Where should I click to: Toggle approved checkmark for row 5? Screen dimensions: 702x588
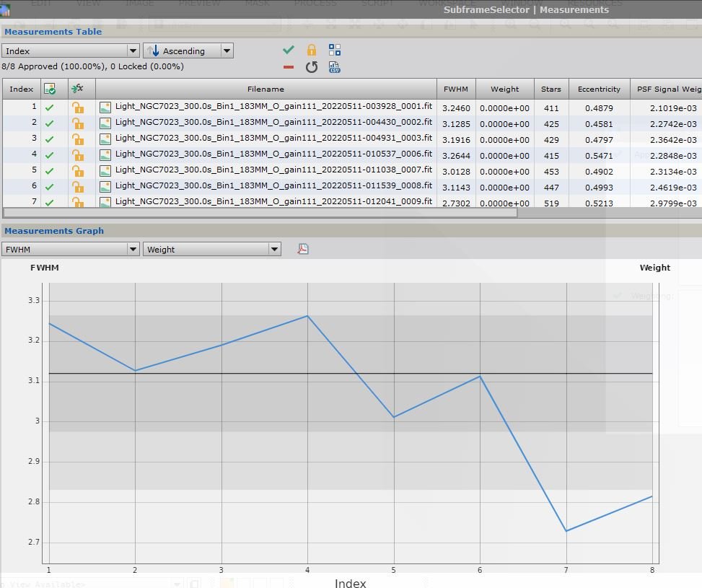tap(50, 171)
